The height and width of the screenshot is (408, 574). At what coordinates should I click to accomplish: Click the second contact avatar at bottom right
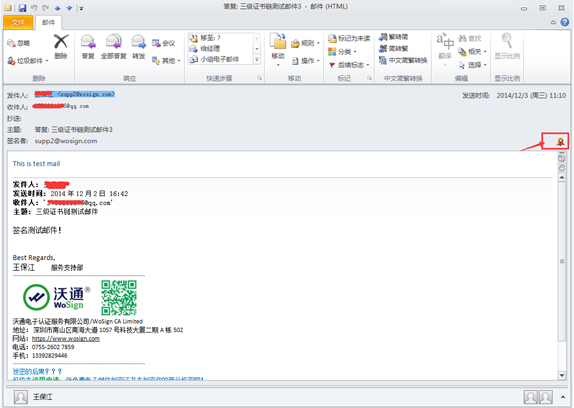pos(545,397)
